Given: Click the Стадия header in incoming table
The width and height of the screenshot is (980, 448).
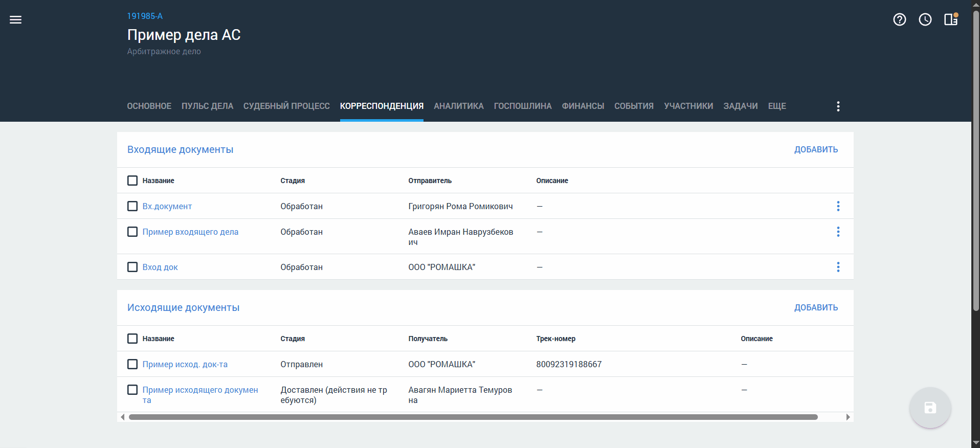Looking at the screenshot, I should [x=293, y=181].
